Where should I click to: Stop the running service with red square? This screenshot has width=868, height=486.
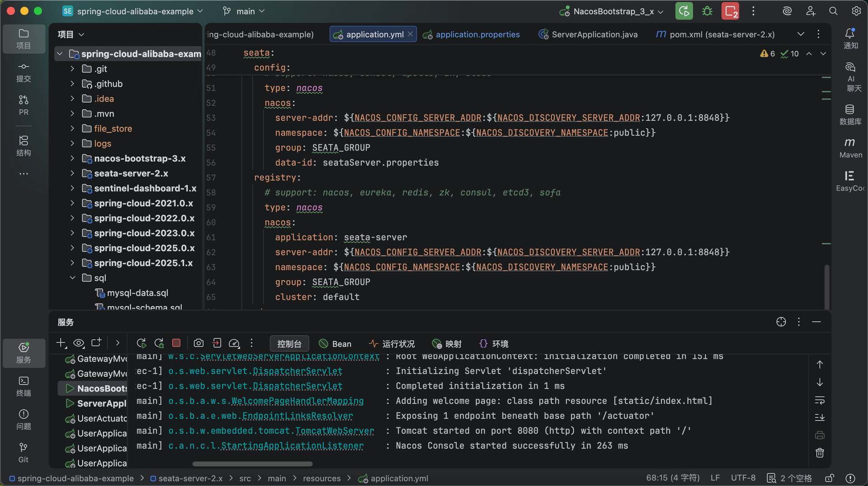(x=176, y=343)
